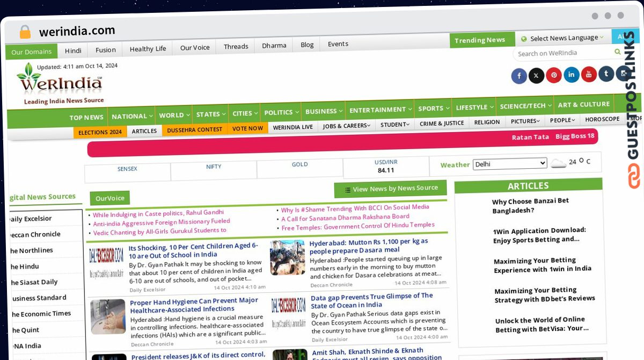
Task: Expand the BUSINESS menu
Action: [324, 111]
